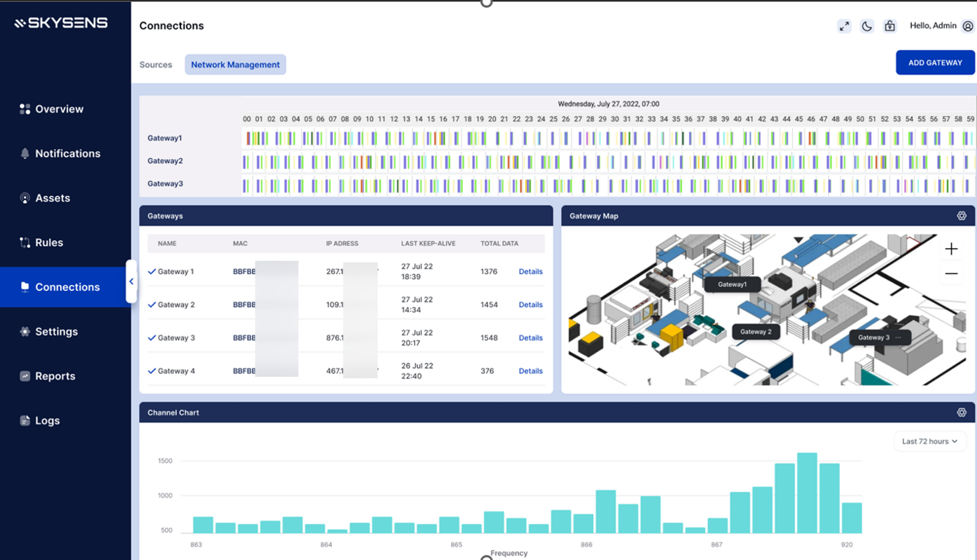Image resolution: width=977 pixels, height=560 pixels.
Task: Open Reports in the sidebar
Action: [55, 376]
